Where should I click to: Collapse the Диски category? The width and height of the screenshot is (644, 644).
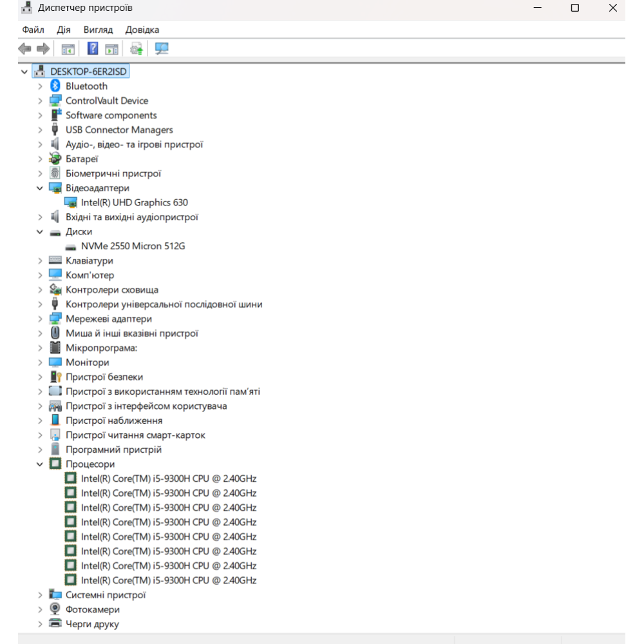coord(40,232)
